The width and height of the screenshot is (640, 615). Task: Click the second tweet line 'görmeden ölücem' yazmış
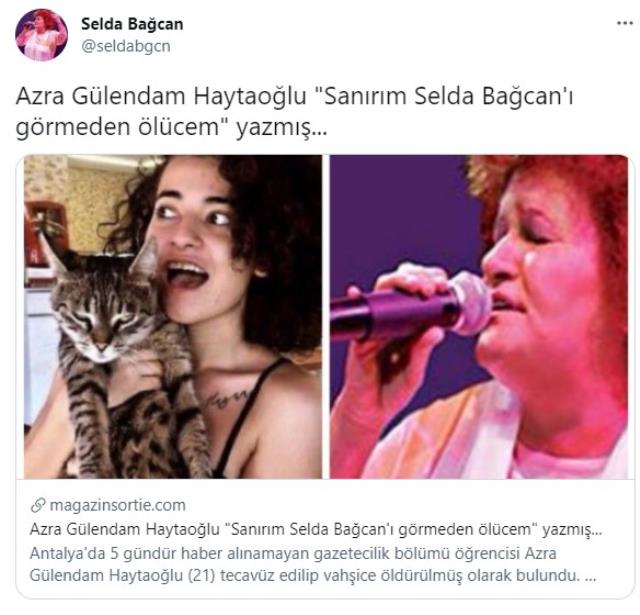[x=171, y=127]
